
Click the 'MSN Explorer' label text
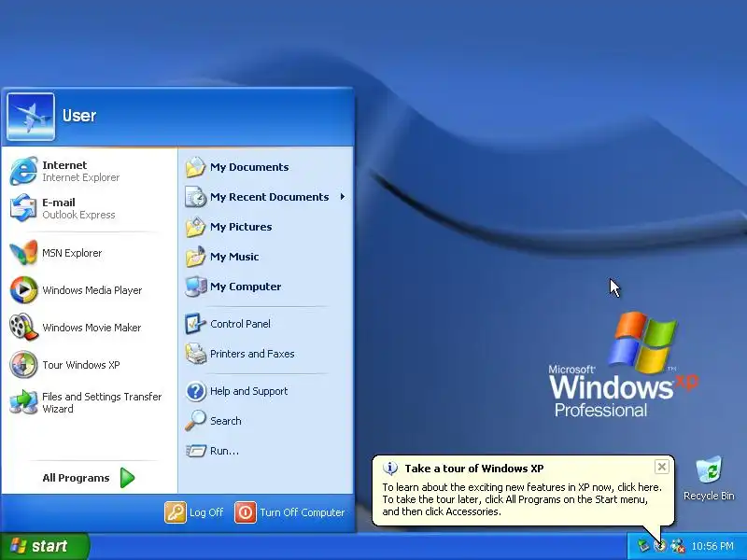pyautogui.click(x=72, y=253)
